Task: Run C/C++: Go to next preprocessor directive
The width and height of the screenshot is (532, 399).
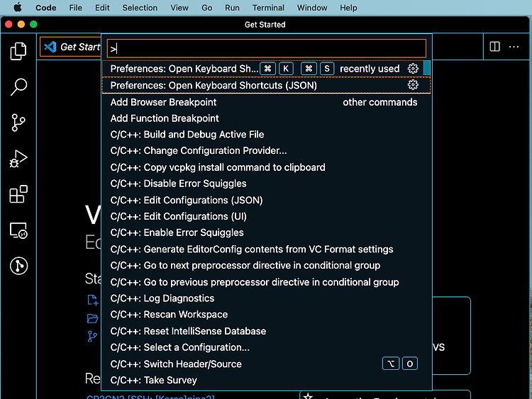Action: (266, 266)
